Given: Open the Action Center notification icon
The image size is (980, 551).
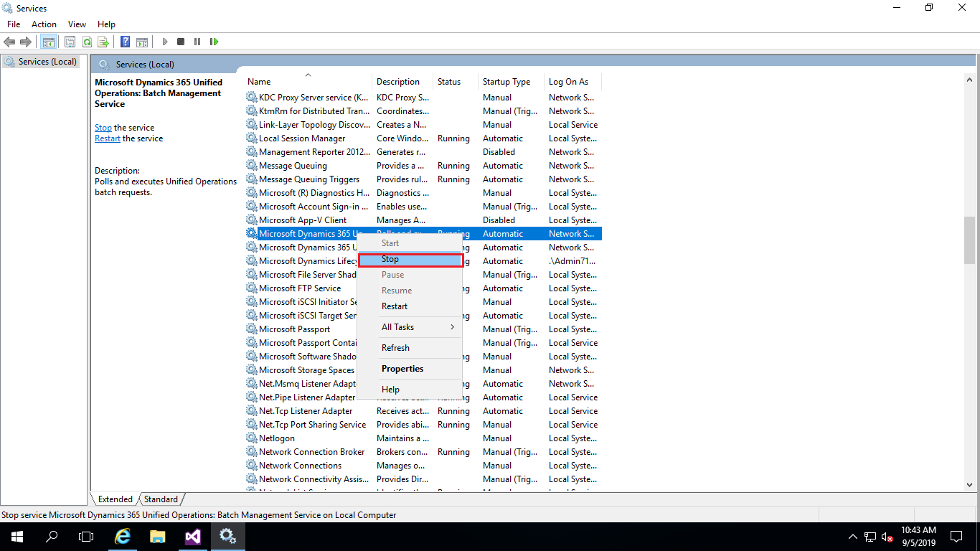Looking at the screenshot, I should (956, 536).
